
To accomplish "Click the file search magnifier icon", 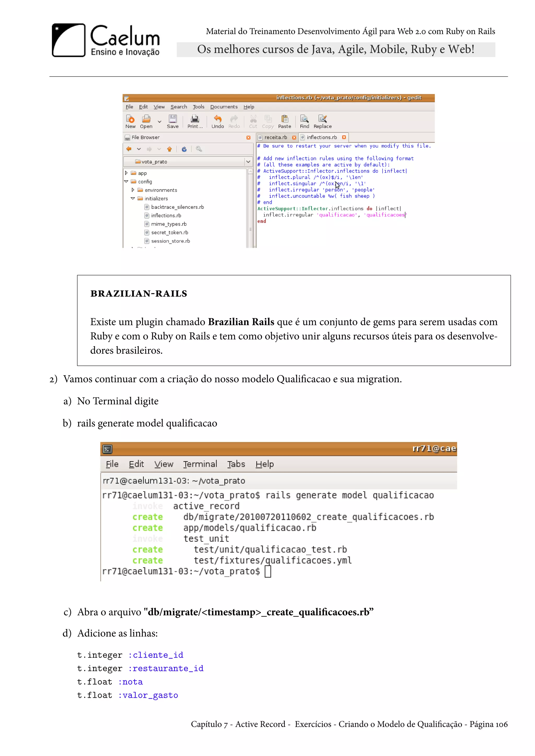I will tap(199, 149).
